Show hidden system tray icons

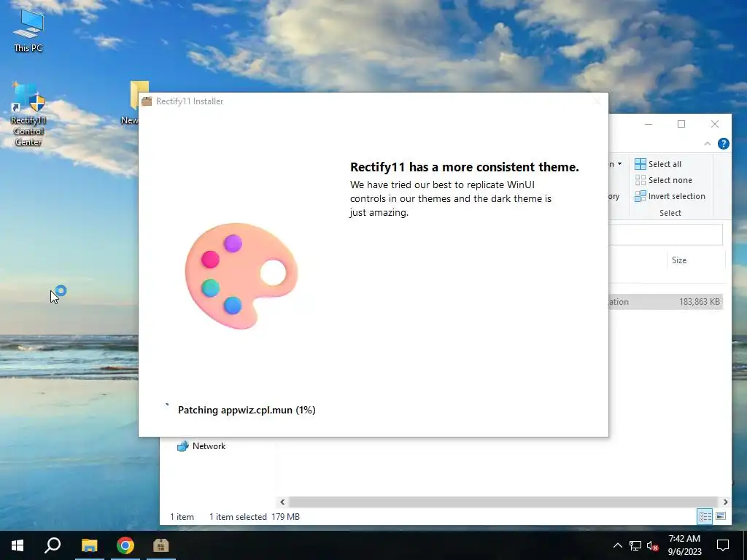617,545
